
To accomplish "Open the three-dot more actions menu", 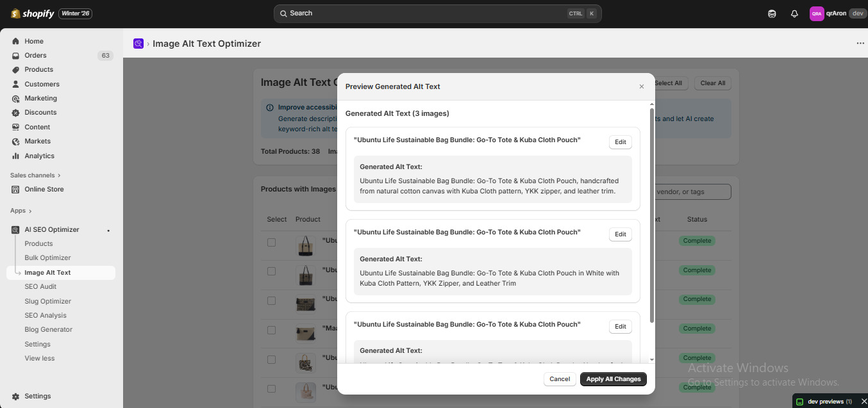I will (x=860, y=44).
